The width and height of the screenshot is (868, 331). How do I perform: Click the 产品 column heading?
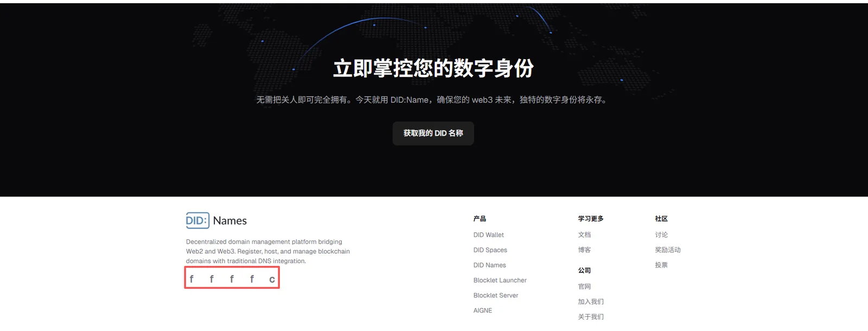tap(480, 219)
